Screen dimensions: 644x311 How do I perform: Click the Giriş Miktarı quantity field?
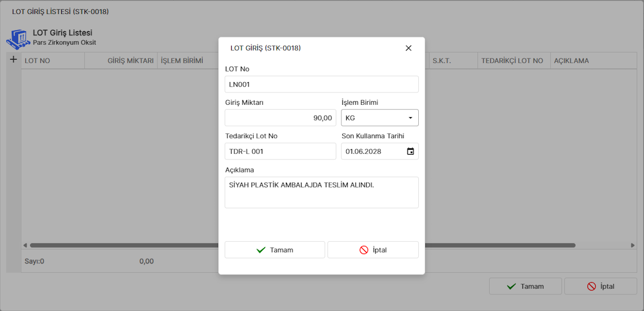pyautogui.click(x=280, y=118)
